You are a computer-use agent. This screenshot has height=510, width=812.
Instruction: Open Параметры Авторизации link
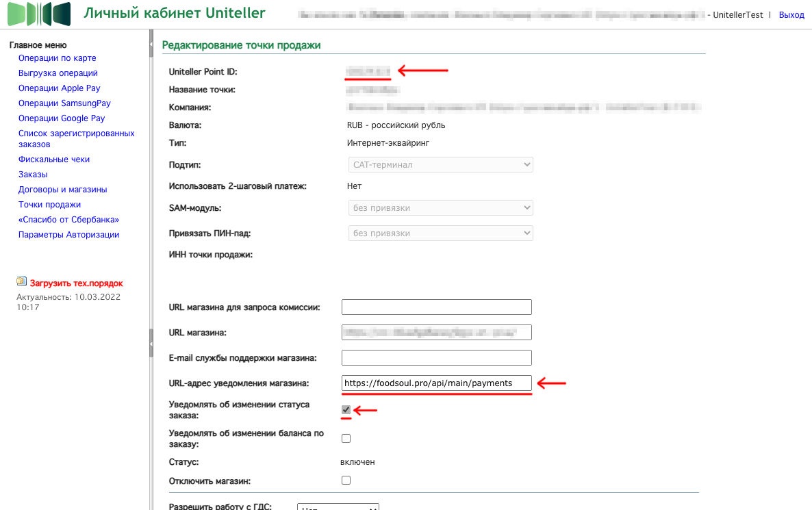[x=68, y=235]
